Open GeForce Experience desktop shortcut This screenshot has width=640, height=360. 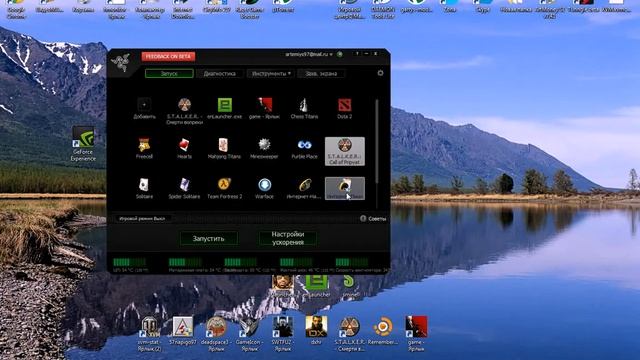point(83,144)
